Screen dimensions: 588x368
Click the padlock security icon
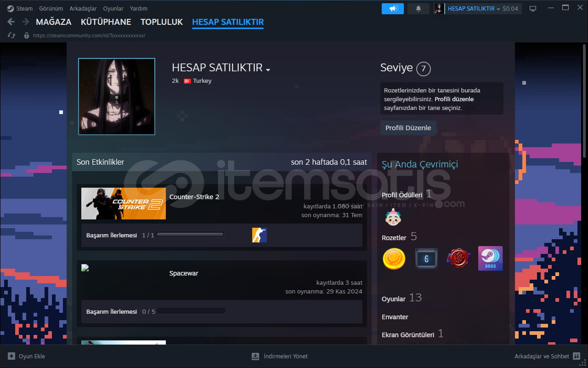[x=26, y=35]
